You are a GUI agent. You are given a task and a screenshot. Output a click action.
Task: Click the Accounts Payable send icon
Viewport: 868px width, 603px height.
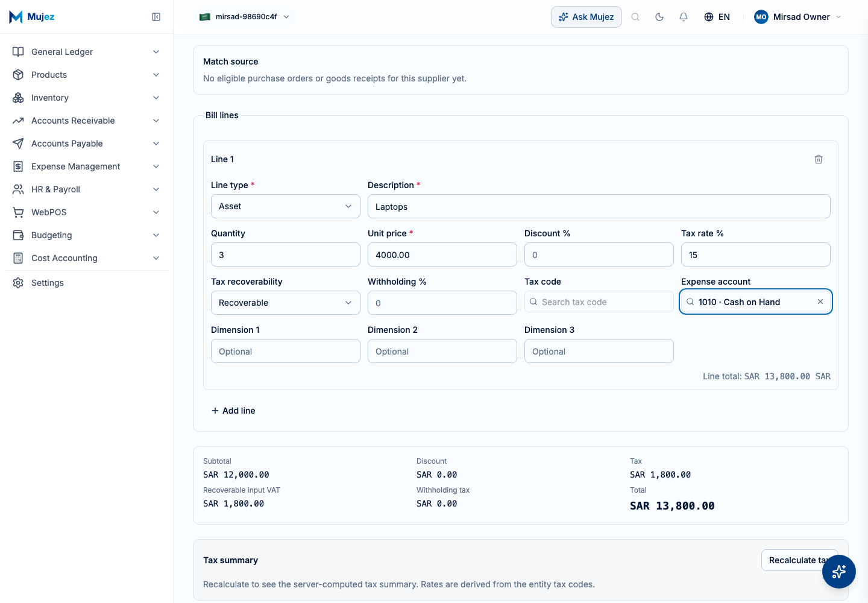coord(18,144)
